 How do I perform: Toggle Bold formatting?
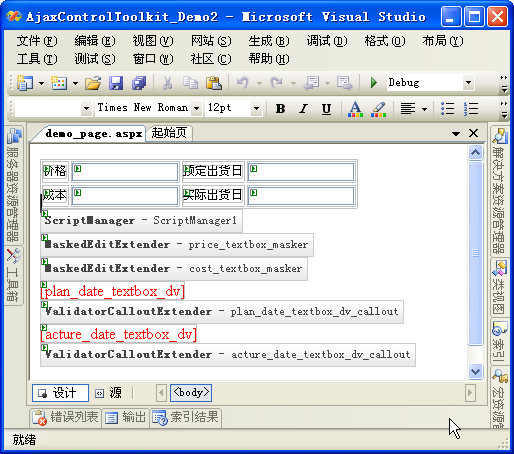280,108
